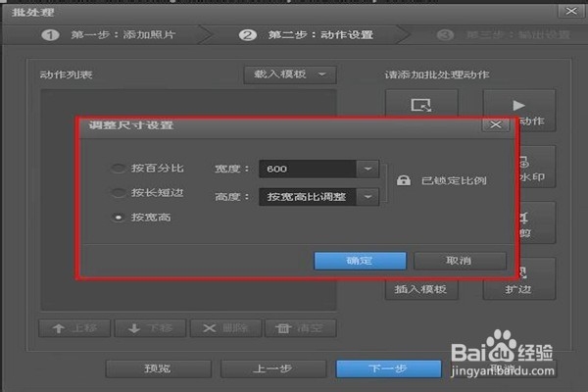Go back with 上一步 button
This screenshot has height=392, width=588.
point(273,368)
